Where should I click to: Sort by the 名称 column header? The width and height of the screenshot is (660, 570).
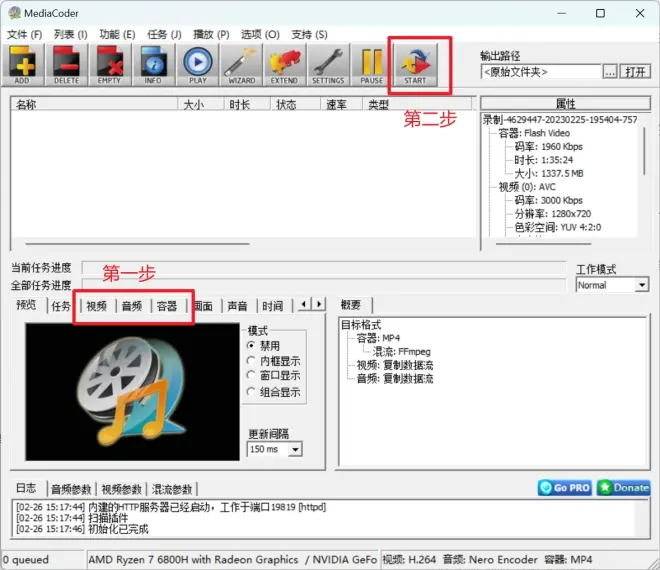pos(94,104)
